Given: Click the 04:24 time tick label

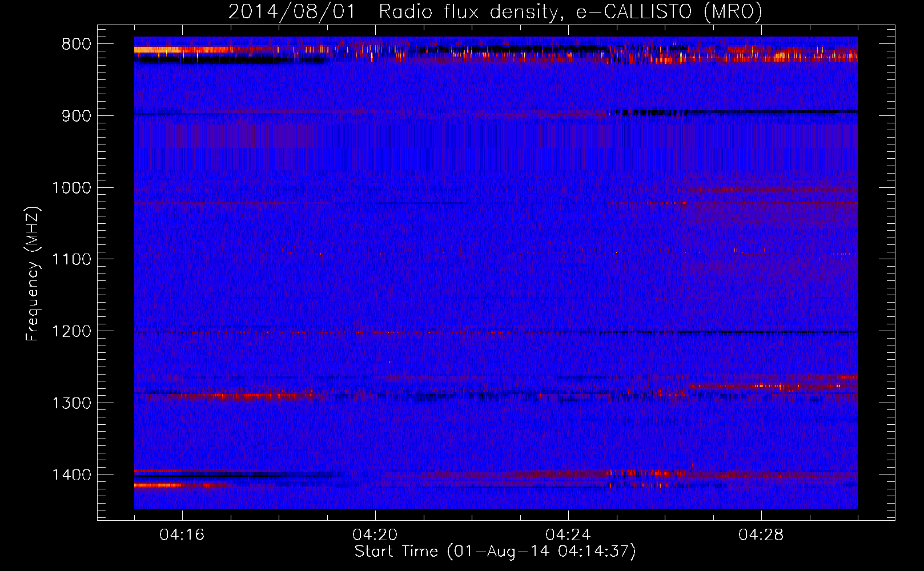Looking at the screenshot, I should pyautogui.click(x=568, y=535).
